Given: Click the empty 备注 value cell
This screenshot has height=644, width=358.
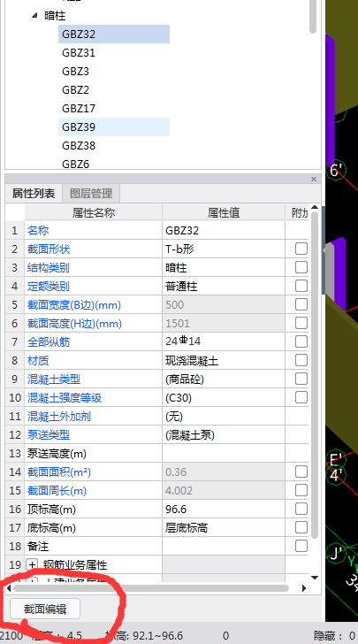Looking at the screenshot, I should (224, 546).
